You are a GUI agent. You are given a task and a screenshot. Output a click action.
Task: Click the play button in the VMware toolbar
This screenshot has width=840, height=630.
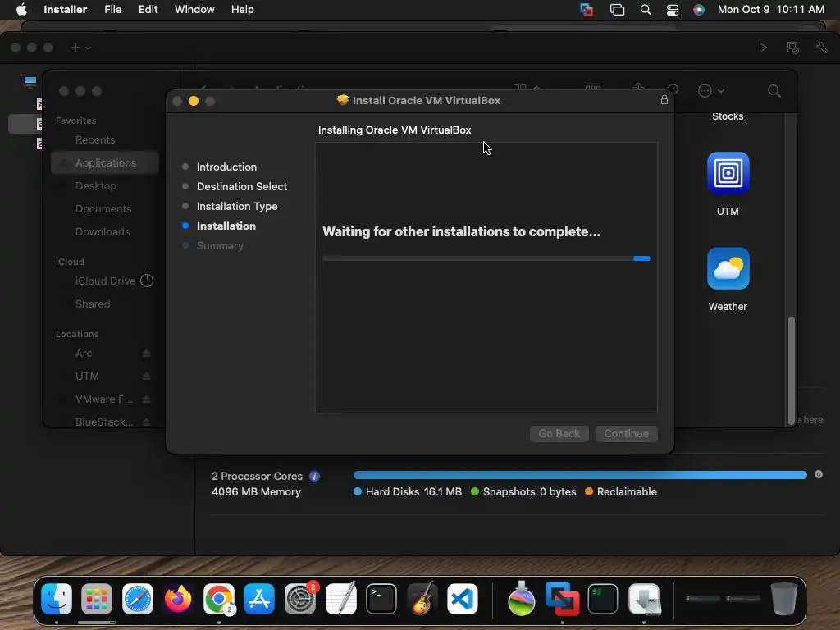pos(763,48)
